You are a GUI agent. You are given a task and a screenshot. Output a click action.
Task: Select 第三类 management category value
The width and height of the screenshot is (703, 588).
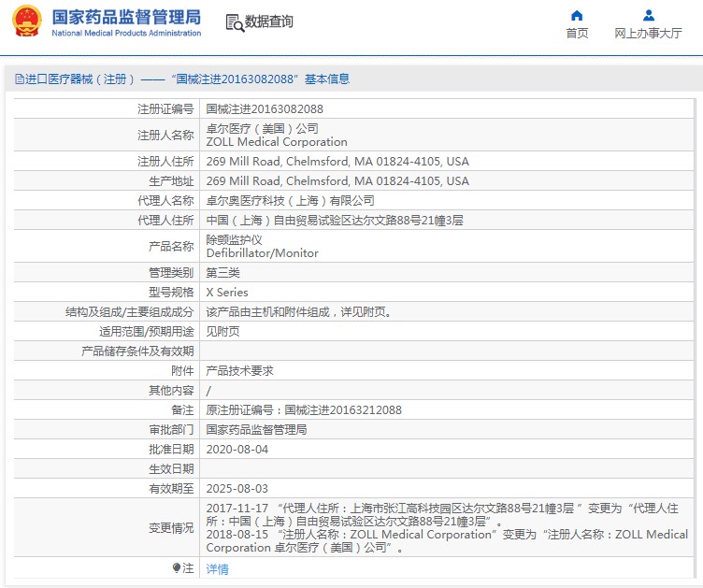pos(222,272)
